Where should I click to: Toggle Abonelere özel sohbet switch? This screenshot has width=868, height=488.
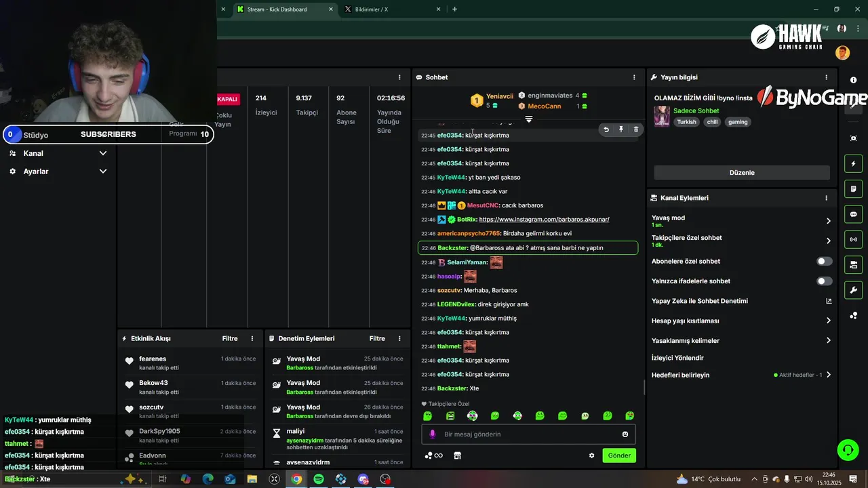[x=824, y=261]
